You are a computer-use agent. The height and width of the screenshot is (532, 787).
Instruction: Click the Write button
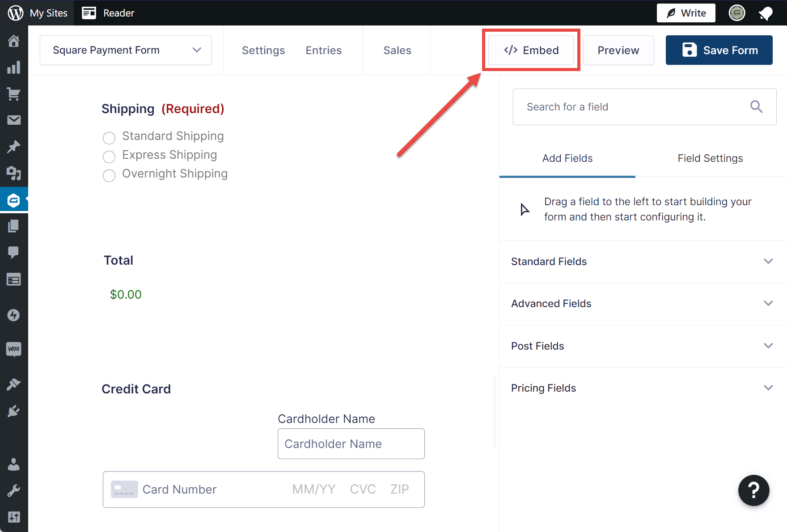click(686, 13)
